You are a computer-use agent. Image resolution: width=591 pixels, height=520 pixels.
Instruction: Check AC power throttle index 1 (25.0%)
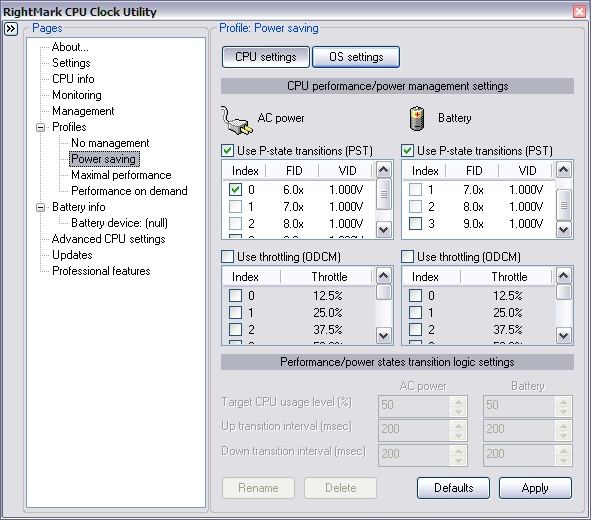click(x=236, y=312)
